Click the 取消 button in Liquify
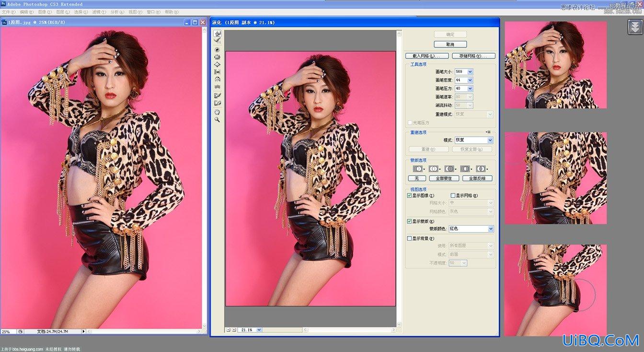Screen dimensions: 644x352 (450, 44)
